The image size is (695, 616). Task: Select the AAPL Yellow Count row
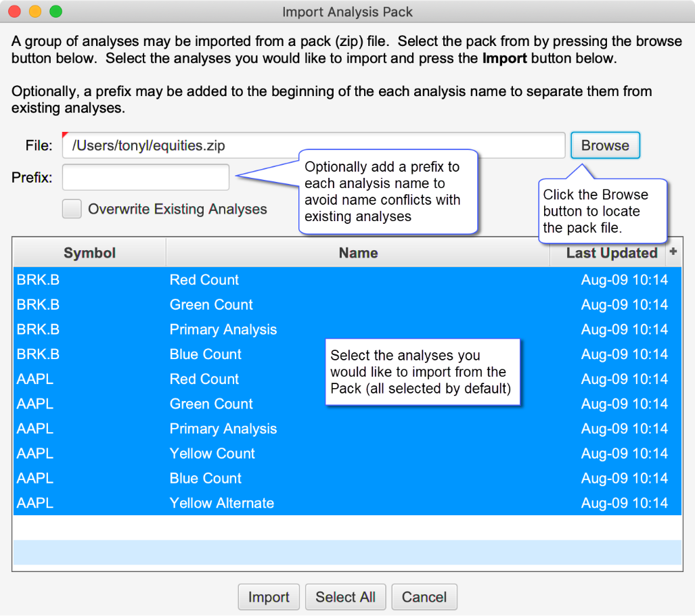point(212,454)
